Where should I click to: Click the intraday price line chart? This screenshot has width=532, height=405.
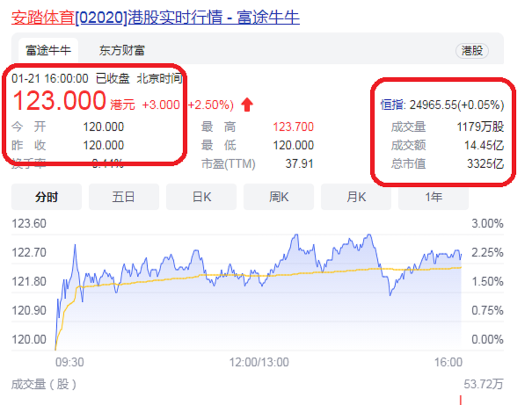tap(259, 292)
